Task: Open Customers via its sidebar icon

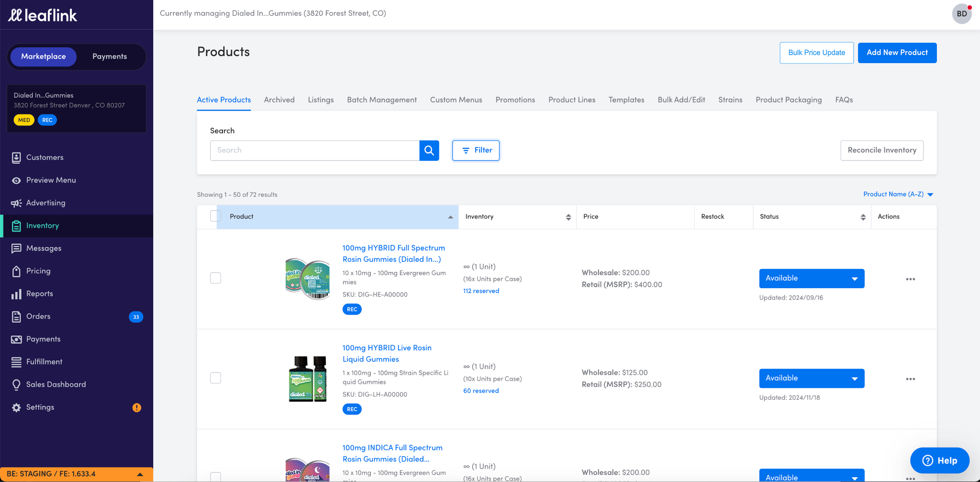Action: [x=16, y=157]
